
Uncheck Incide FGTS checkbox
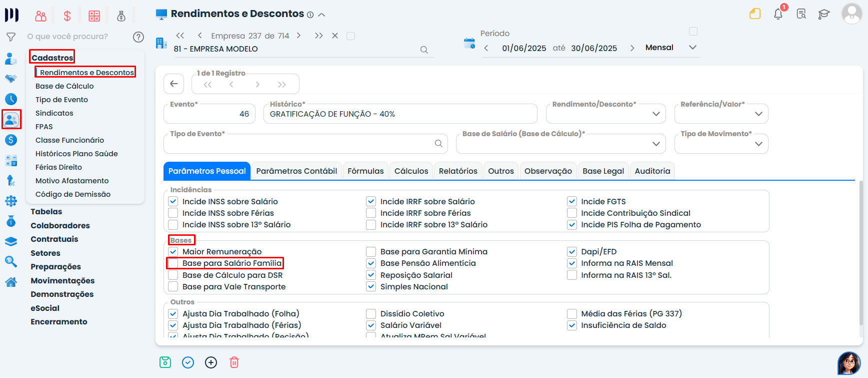(572, 202)
